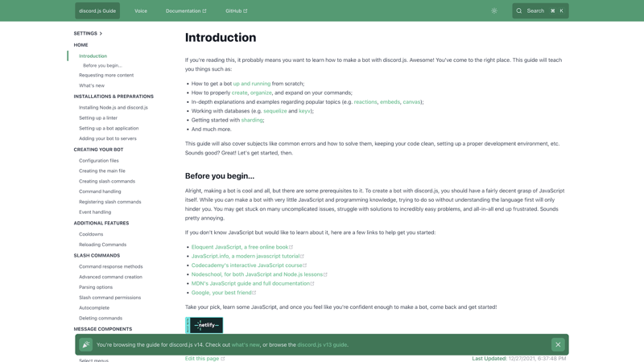644x362 pixels.
Task: Follow the 'sequelize' link
Action: [x=275, y=111]
